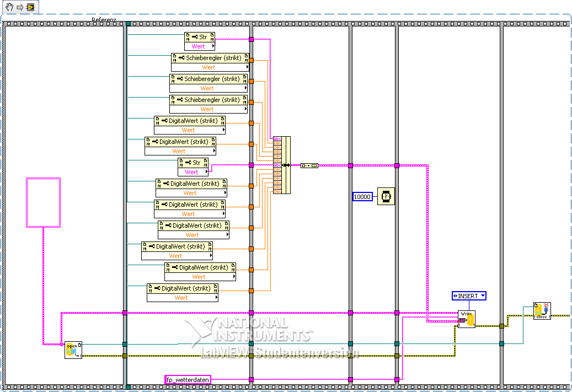Click the teal tunnel on the top frame border
The height and width of the screenshot is (392, 572).
point(128,24)
